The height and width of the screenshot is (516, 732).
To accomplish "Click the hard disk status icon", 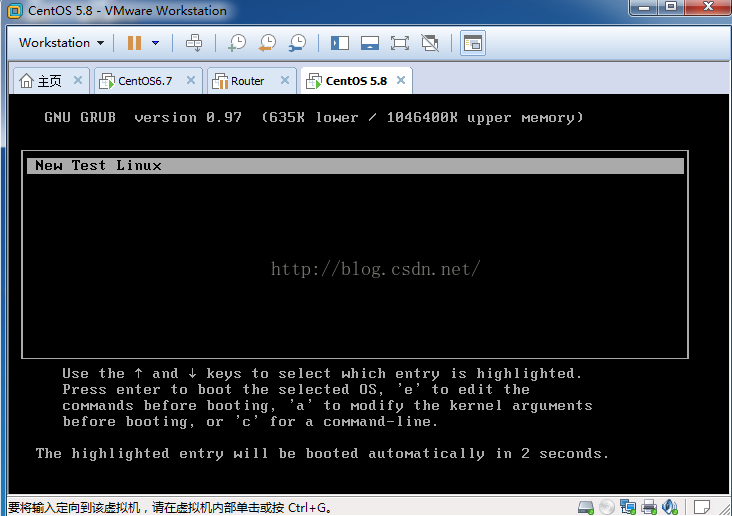I will click(586, 507).
